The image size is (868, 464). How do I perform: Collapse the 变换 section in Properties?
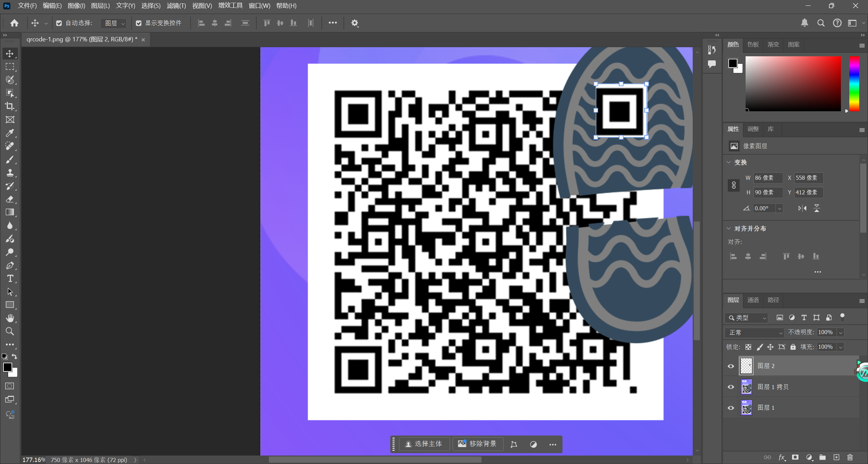point(729,162)
